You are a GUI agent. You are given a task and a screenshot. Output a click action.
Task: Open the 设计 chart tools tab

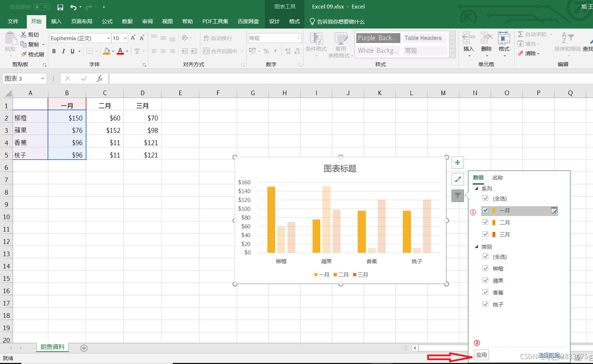[x=274, y=21]
